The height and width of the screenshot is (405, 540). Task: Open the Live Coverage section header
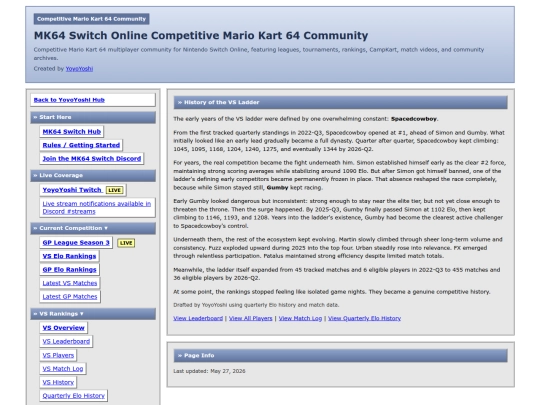click(93, 175)
